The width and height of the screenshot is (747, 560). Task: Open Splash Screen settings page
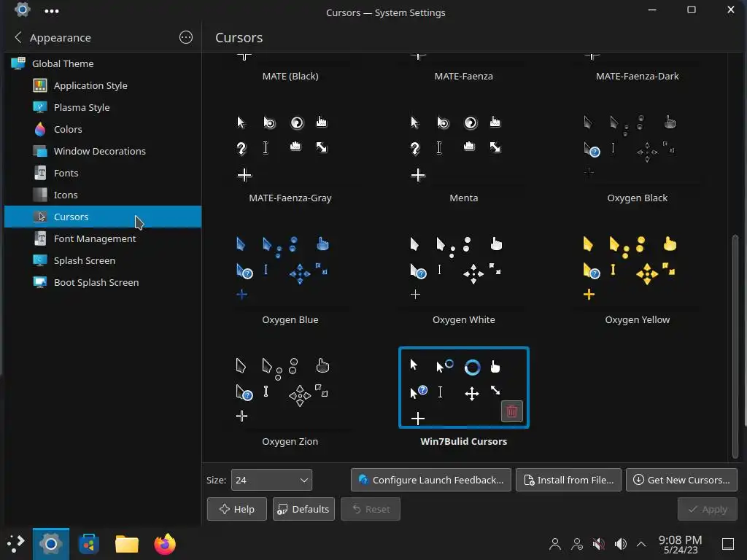pyautogui.click(x=103, y=261)
